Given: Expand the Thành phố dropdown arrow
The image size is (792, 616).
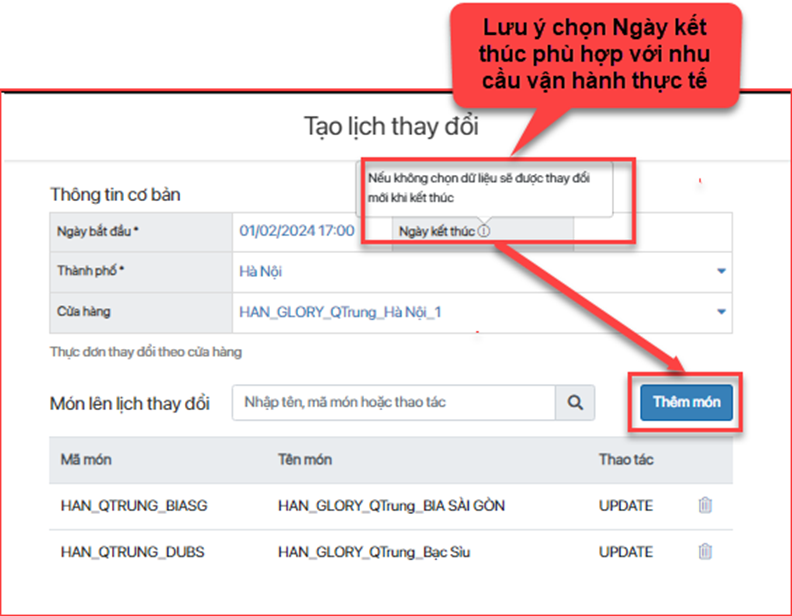Looking at the screenshot, I should tap(721, 271).
